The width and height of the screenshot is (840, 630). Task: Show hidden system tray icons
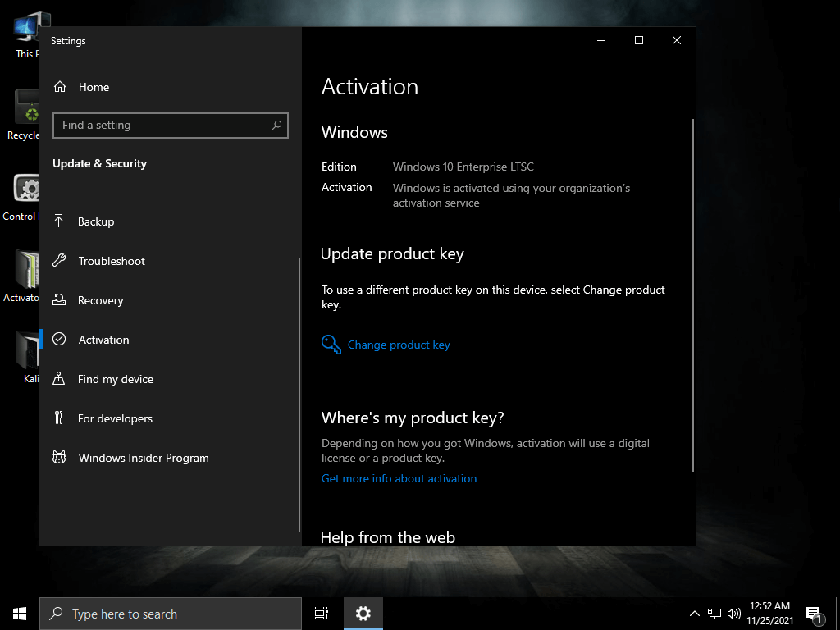(x=694, y=614)
